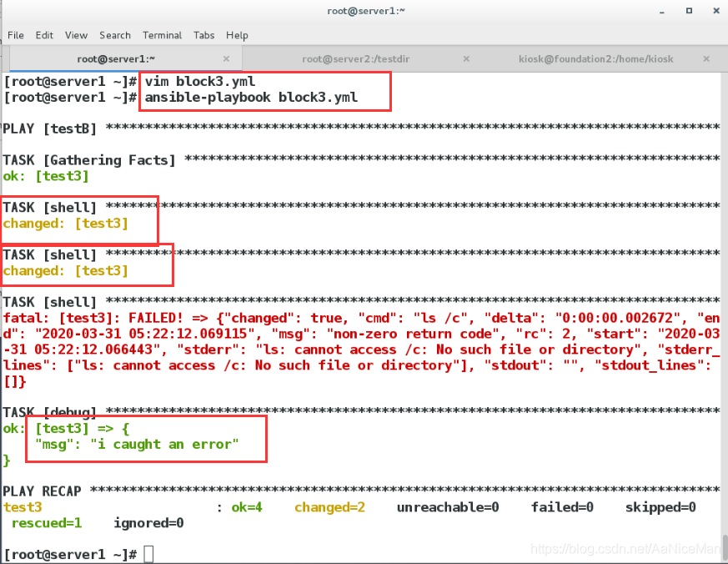This screenshot has height=564, width=728.
Task: Open the Help menu
Action: [237, 35]
